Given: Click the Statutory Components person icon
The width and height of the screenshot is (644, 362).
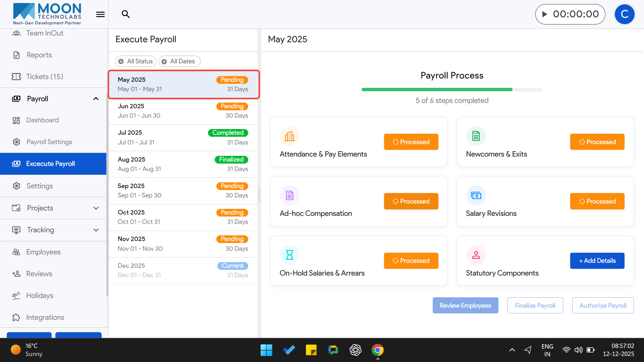Looking at the screenshot, I should pyautogui.click(x=476, y=255).
